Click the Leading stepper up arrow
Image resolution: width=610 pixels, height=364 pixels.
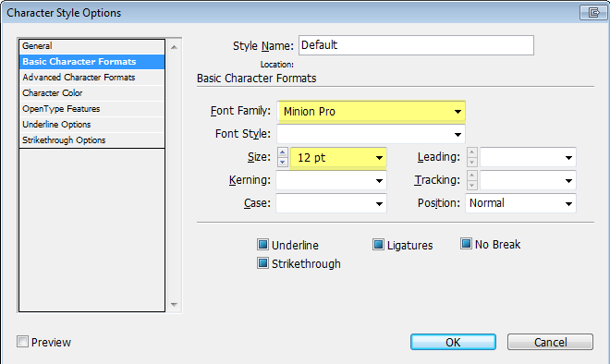click(x=472, y=152)
